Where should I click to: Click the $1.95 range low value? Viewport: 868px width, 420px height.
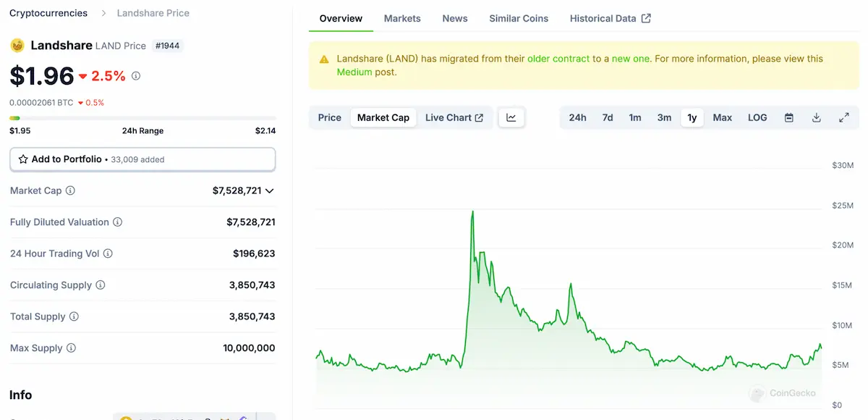coord(20,131)
